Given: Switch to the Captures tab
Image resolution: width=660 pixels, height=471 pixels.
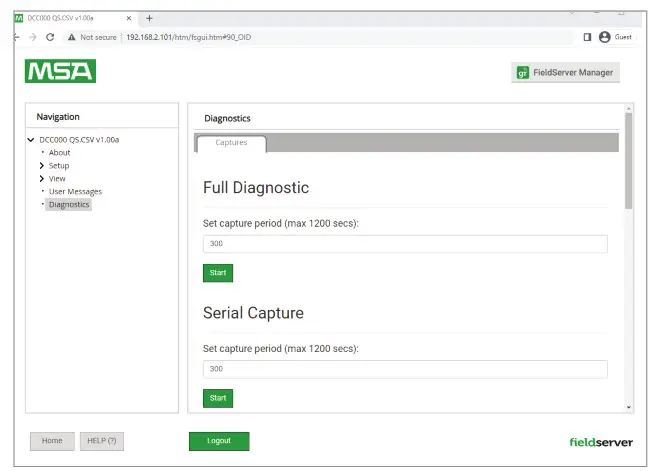Looking at the screenshot, I should click(x=231, y=143).
